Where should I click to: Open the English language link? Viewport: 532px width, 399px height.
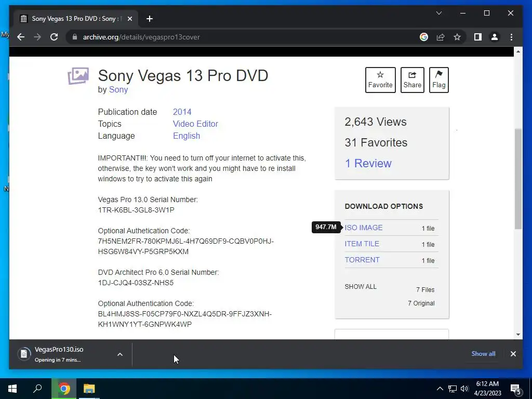pyautogui.click(x=187, y=136)
